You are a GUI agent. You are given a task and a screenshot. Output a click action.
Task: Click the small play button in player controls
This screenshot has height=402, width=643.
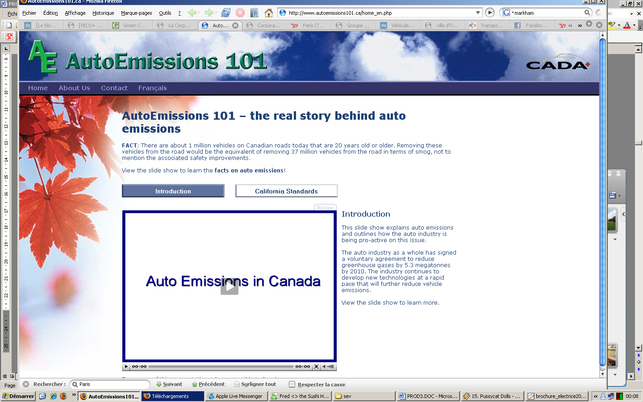(126, 366)
